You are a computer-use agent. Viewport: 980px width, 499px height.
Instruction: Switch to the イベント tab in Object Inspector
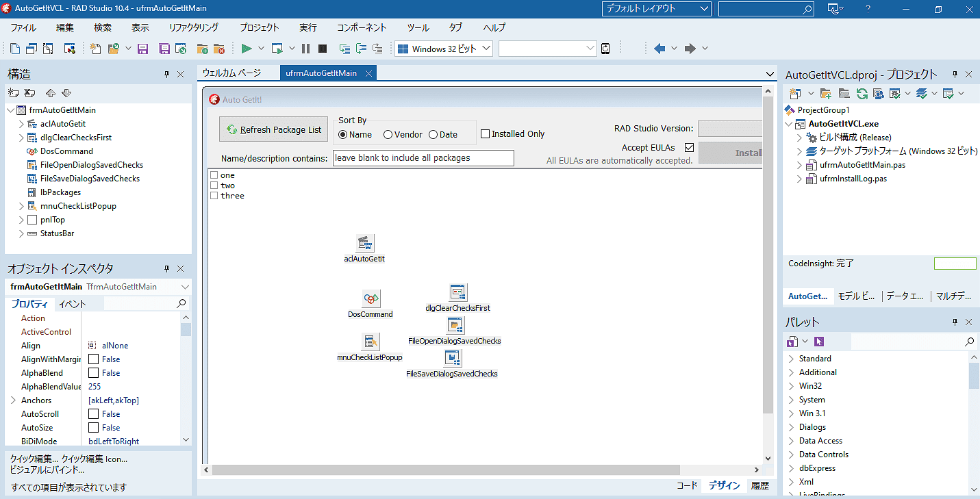(72, 304)
